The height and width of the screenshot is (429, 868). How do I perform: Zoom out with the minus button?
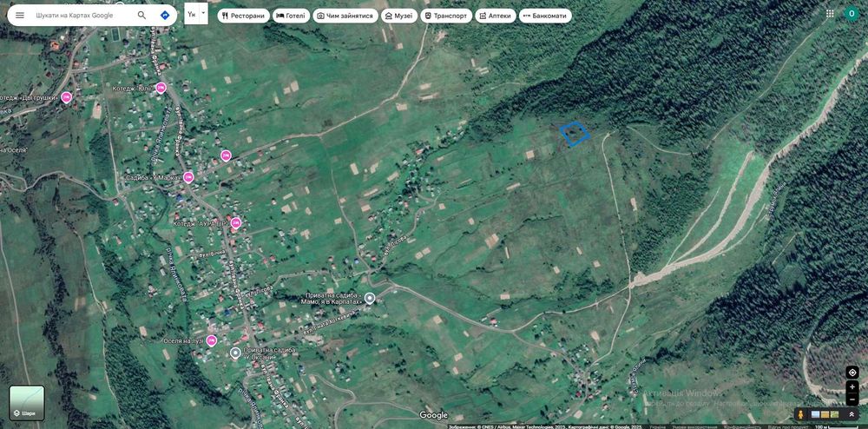pos(852,399)
